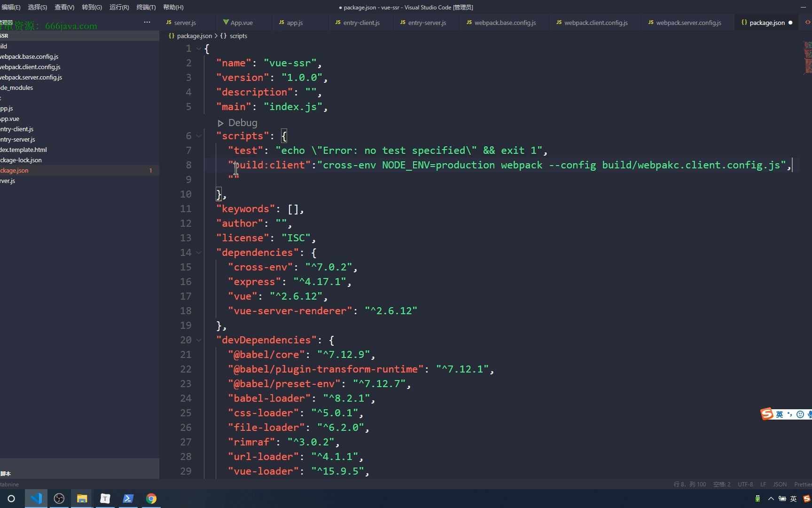Click the Windows Start/Cortana circle icon

(x=11, y=499)
